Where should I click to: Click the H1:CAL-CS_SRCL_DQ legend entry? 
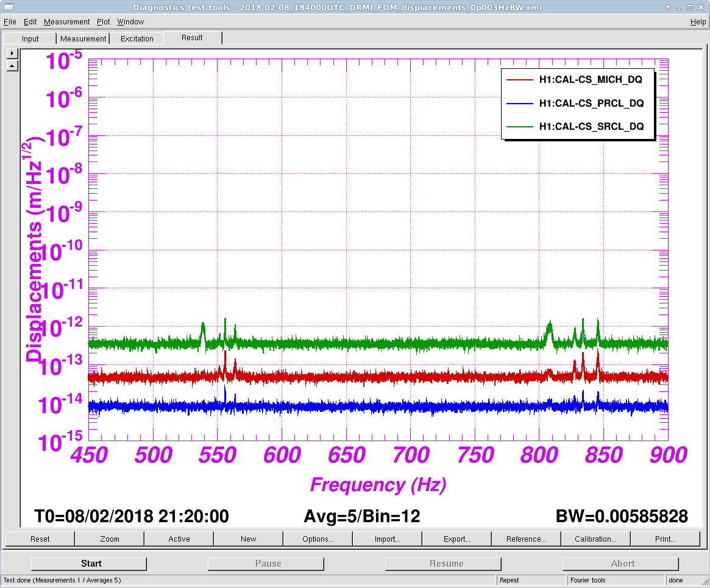[591, 126]
